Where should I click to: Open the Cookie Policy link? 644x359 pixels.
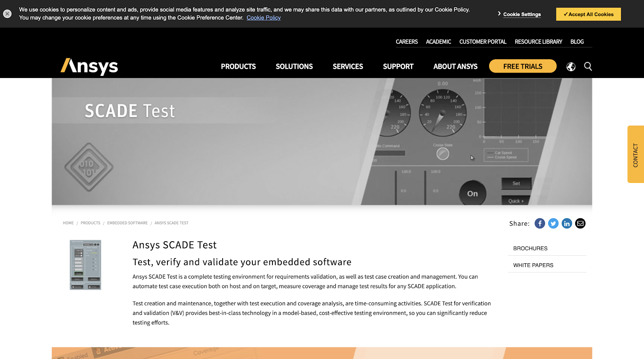[x=264, y=18]
